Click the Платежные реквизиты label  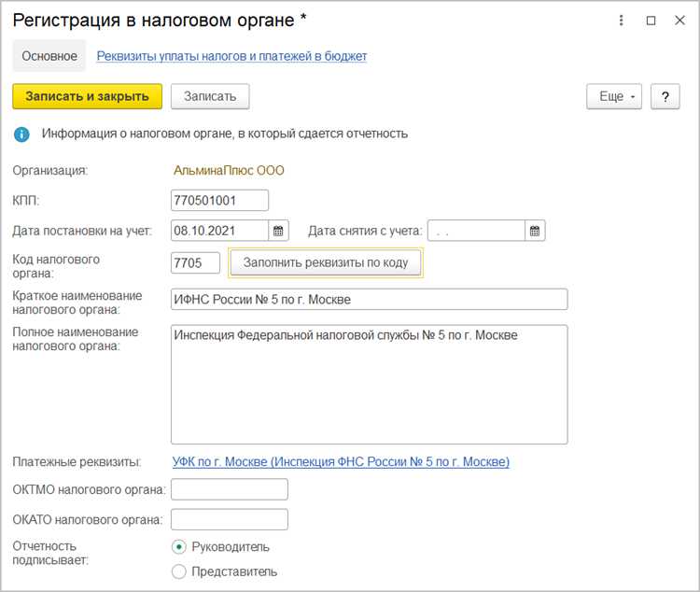point(77,461)
